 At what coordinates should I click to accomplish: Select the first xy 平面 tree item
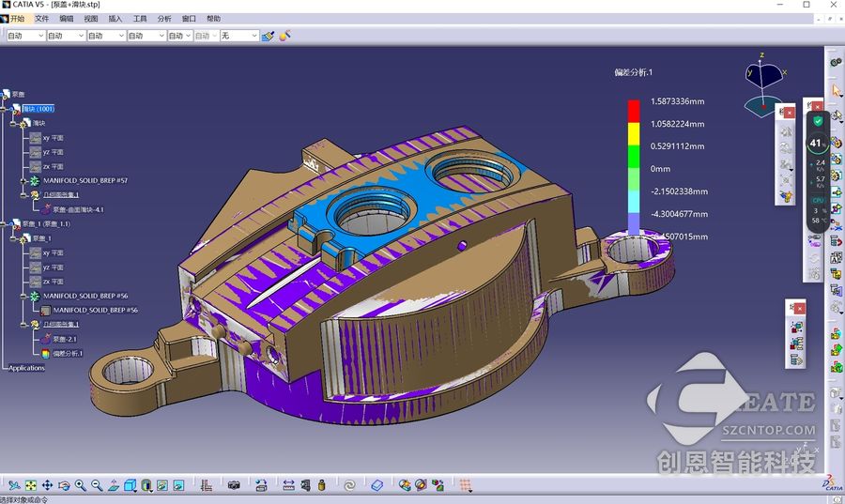point(54,138)
